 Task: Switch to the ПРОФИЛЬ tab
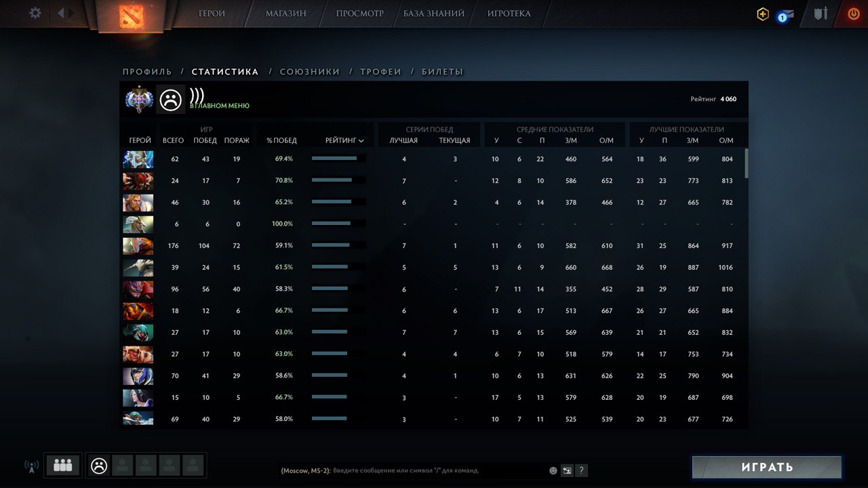147,72
